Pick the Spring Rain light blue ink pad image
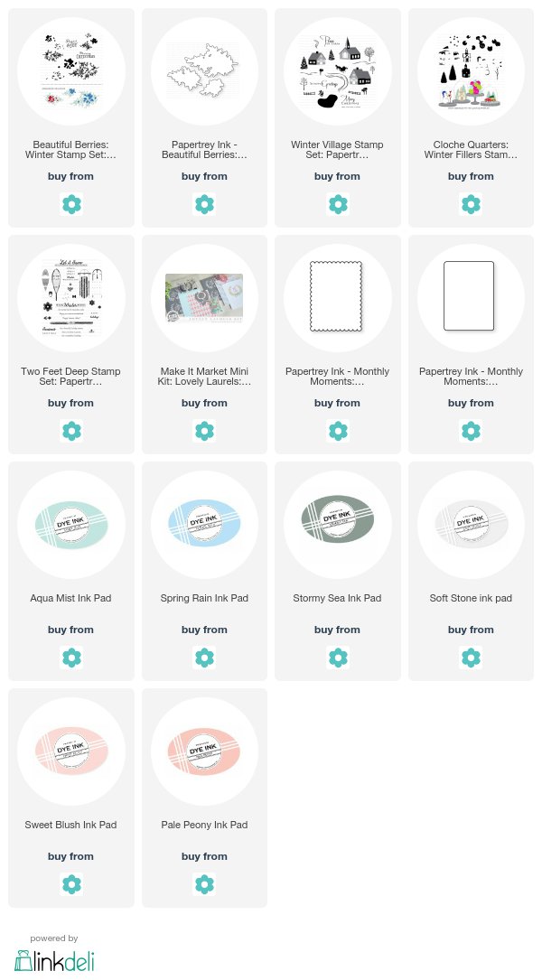Image resolution: width=542 pixels, height=980 pixels. click(204, 524)
